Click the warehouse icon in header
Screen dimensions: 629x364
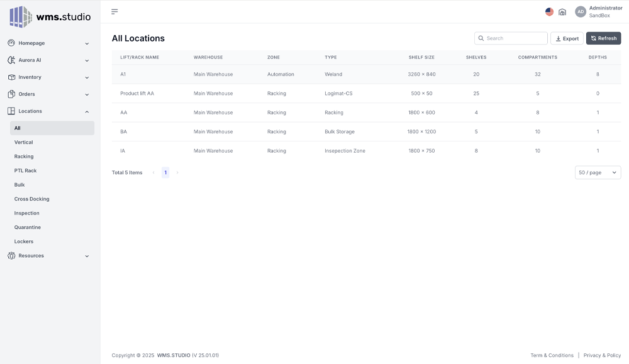tap(562, 12)
